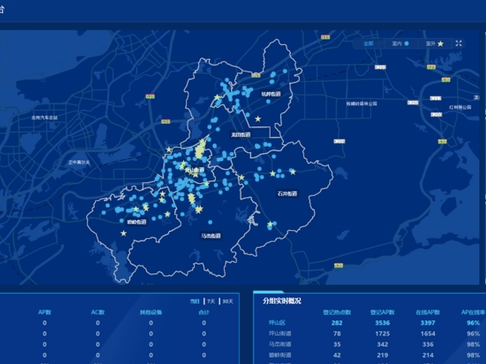The image size is (486, 364).
Task: Click the topmost blue hotspot dot in 坑梓街道
Action: [285, 71]
